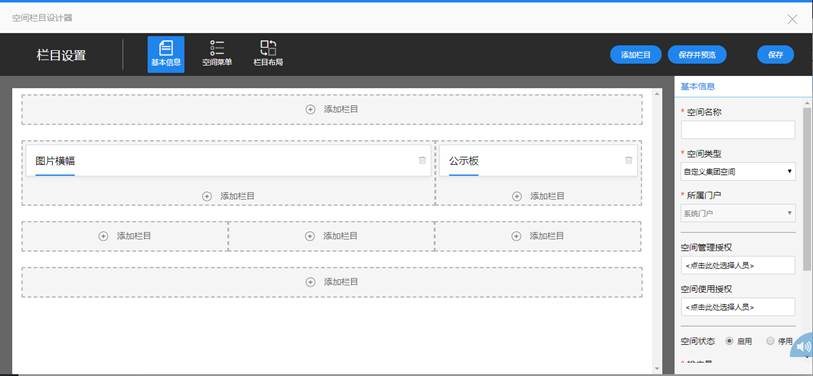Image resolution: width=813 pixels, height=376 pixels.
Task: Click the right panel vertical scrollbar
Action: click(807, 189)
